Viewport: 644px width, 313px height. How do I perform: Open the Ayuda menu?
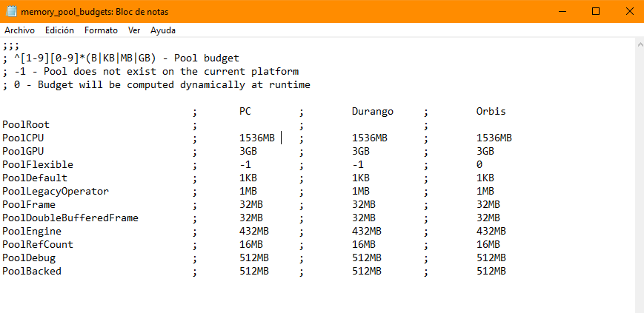163,30
